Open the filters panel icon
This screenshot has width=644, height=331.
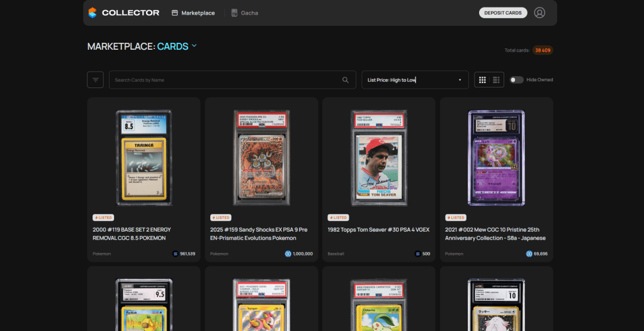[x=96, y=80]
